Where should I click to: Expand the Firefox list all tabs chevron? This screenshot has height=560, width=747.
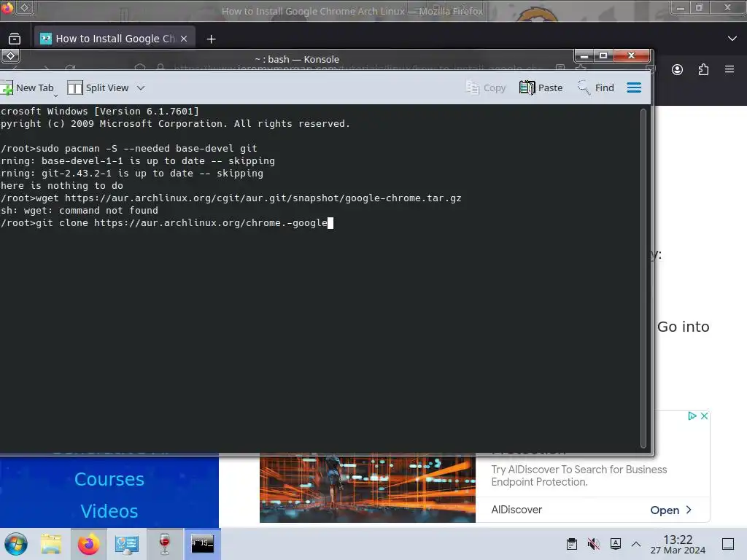click(732, 39)
